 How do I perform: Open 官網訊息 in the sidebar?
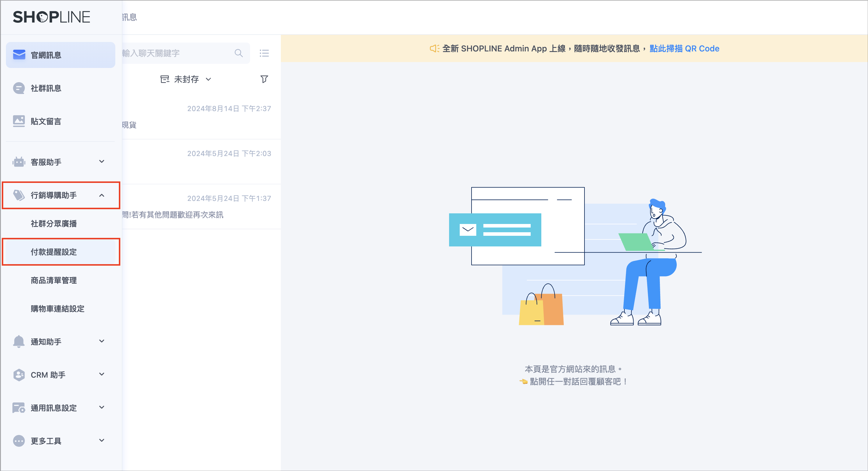click(x=61, y=55)
